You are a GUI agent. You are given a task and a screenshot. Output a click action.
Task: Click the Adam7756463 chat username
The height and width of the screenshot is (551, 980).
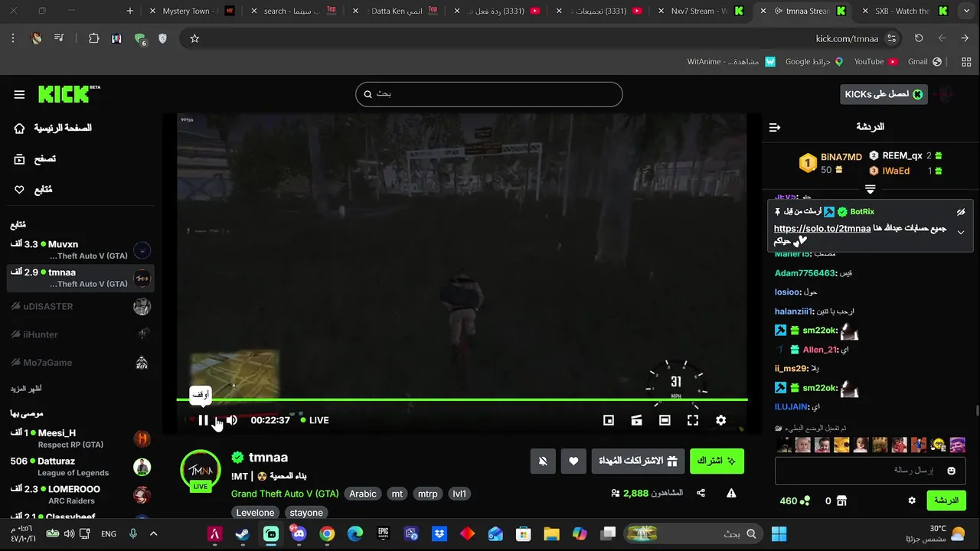805,272
